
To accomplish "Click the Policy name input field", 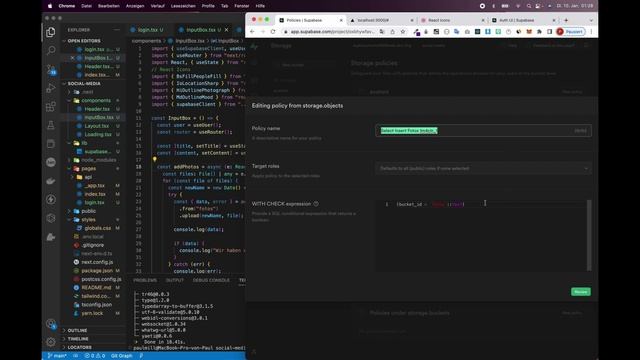I will point(483,131).
